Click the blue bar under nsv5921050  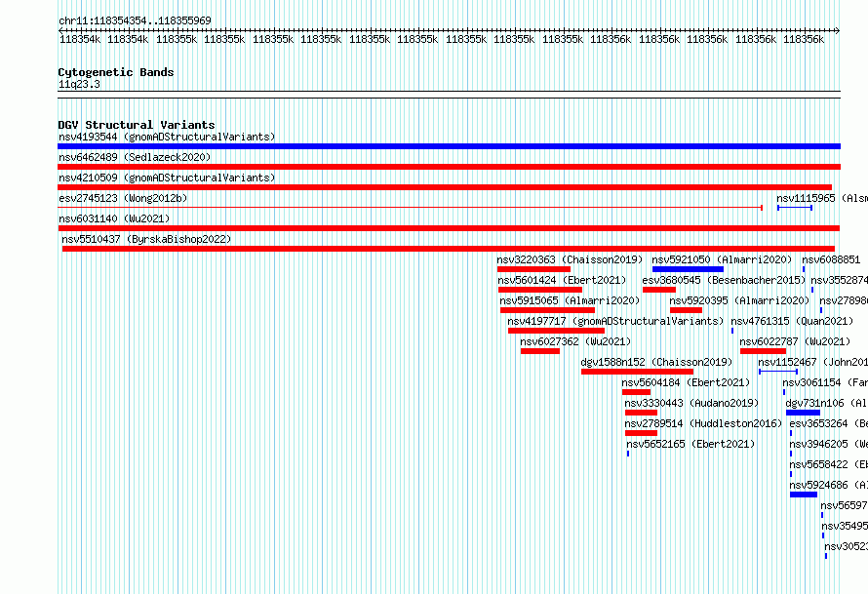click(689, 269)
